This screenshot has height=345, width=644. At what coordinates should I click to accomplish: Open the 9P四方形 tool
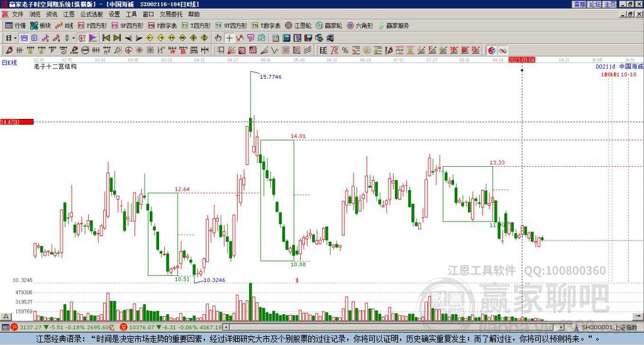coord(127,25)
